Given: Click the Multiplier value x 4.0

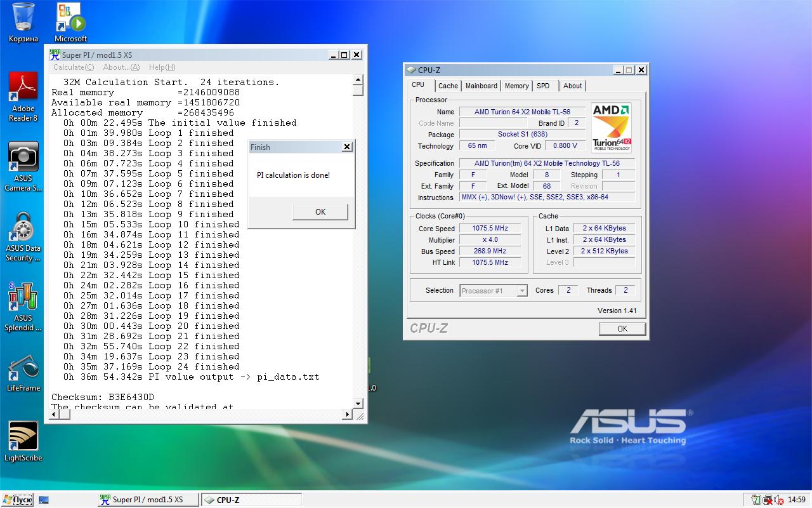Looking at the screenshot, I should coord(490,240).
